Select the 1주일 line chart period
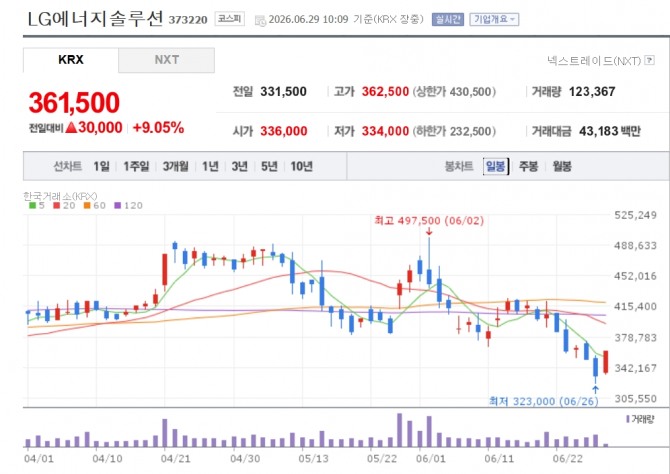Image resolution: width=670 pixels, height=474 pixels. [x=136, y=166]
